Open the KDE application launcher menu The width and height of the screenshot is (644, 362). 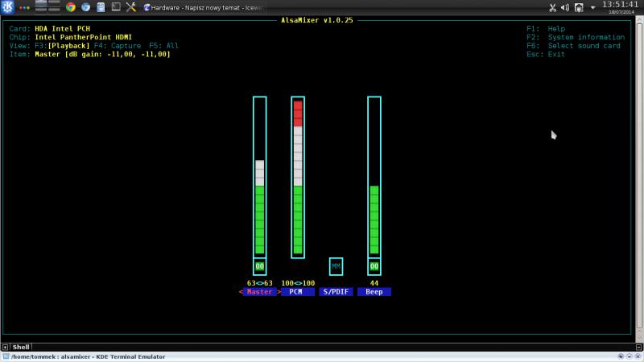(7, 7)
